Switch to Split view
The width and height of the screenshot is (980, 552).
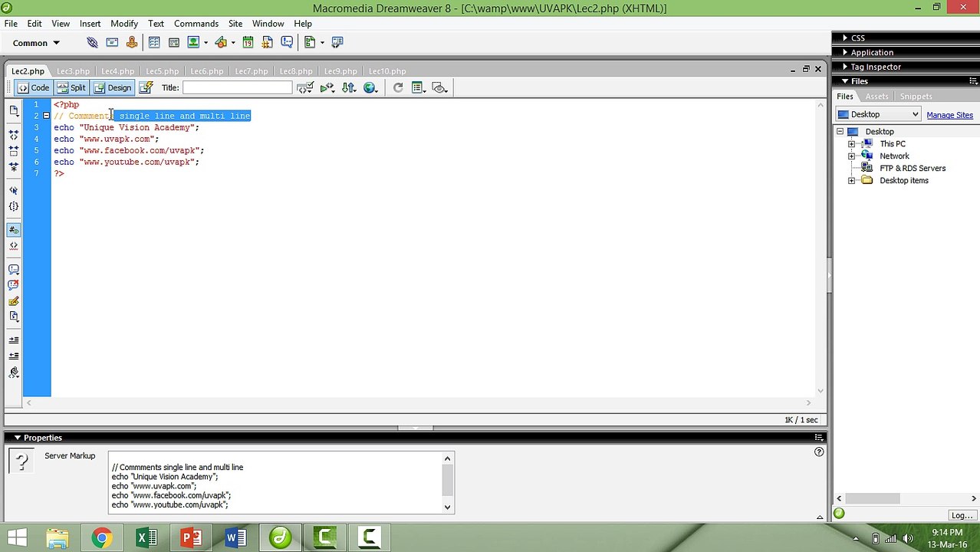click(x=71, y=87)
